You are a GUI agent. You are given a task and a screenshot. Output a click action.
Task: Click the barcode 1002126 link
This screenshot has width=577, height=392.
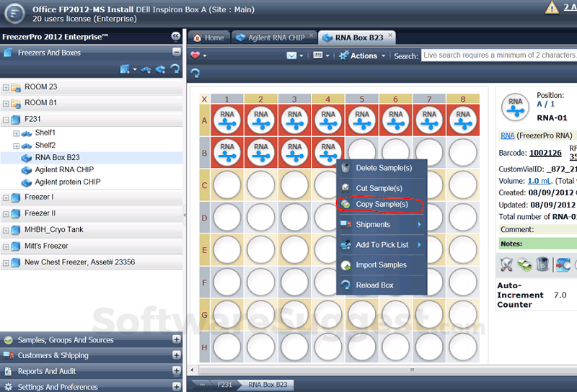click(x=545, y=153)
